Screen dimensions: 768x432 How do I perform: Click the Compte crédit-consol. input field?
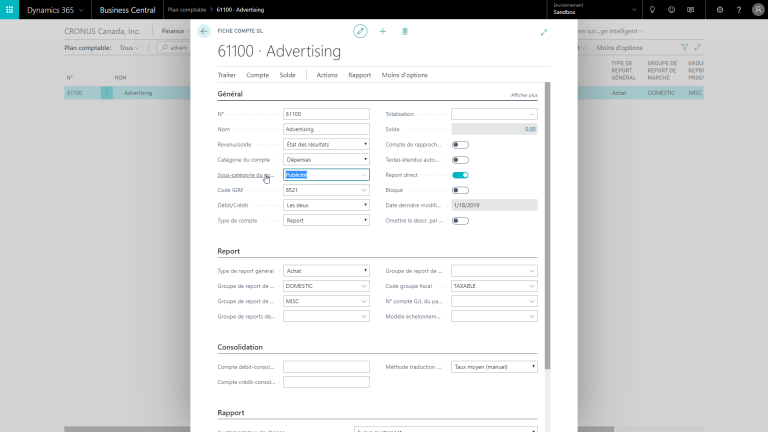[326, 382]
